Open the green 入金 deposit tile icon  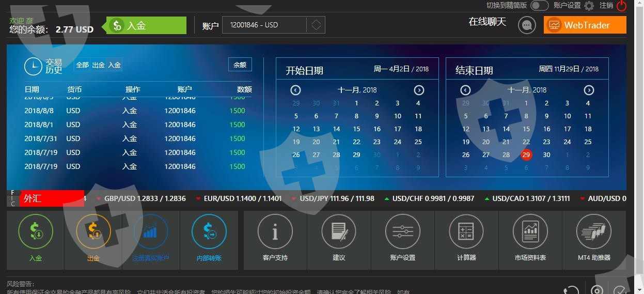[35, 231]
